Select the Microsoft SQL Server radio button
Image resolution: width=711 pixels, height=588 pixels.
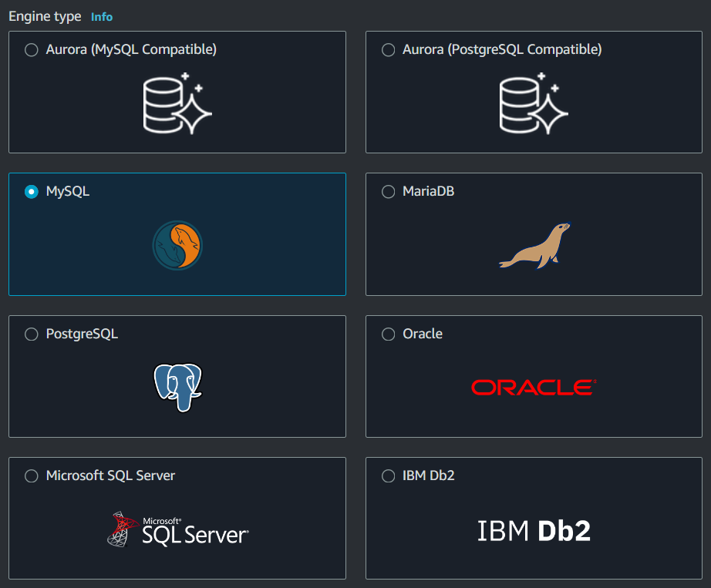(32, 476)
